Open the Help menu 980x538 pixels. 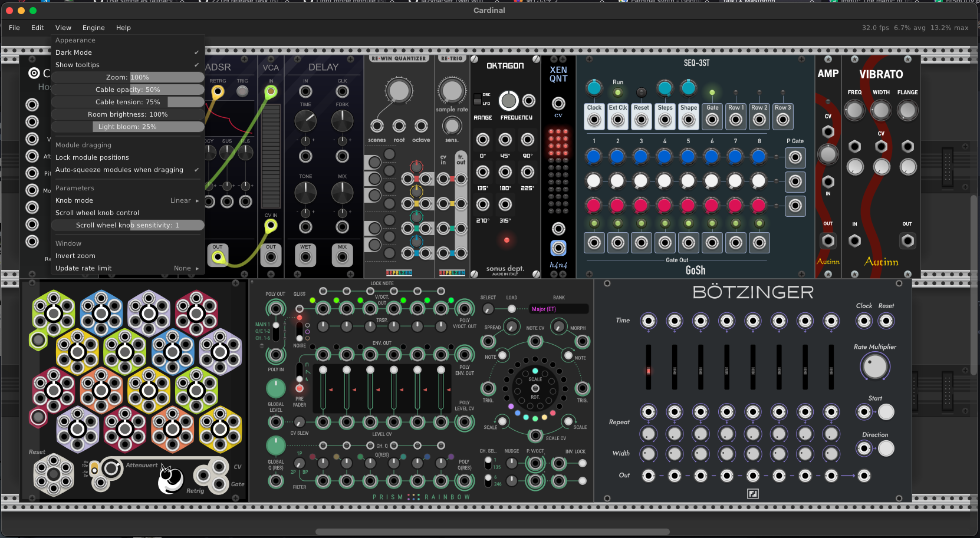(123, 28)
